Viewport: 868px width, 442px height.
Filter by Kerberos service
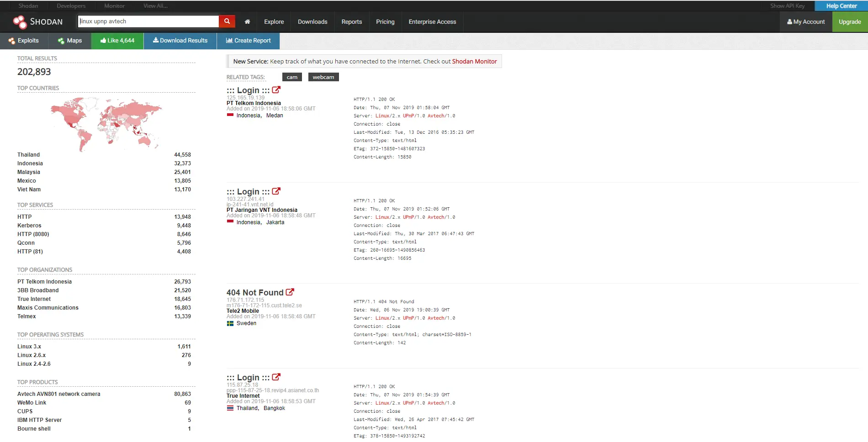click(29, 226)
